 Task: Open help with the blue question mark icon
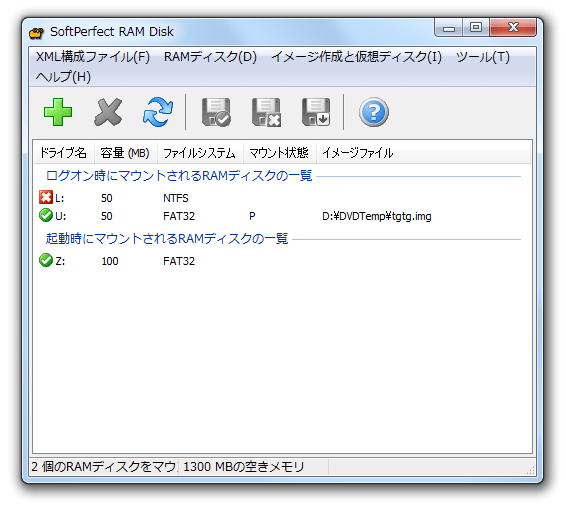374,112
